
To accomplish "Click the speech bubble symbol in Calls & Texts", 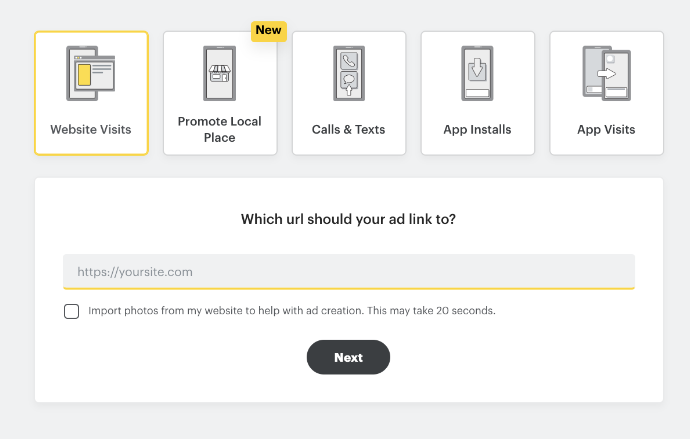I will tap(349, 79).
